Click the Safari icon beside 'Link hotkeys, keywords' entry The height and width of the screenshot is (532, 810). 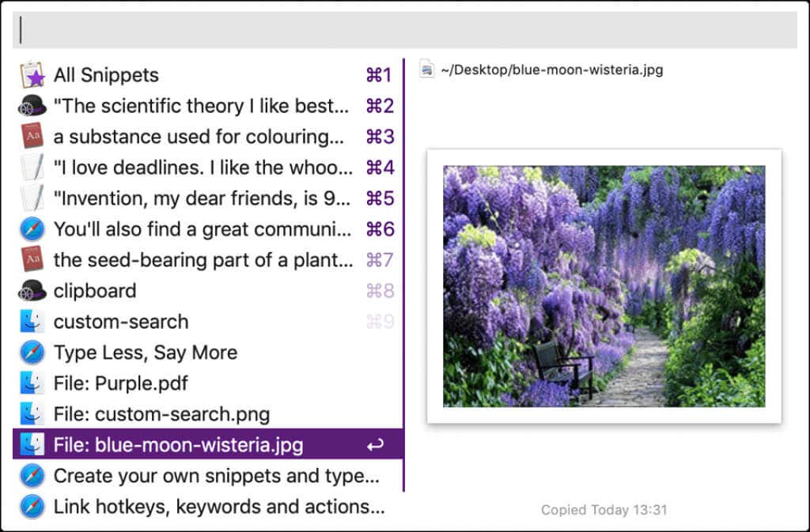[x=32, y=506]
